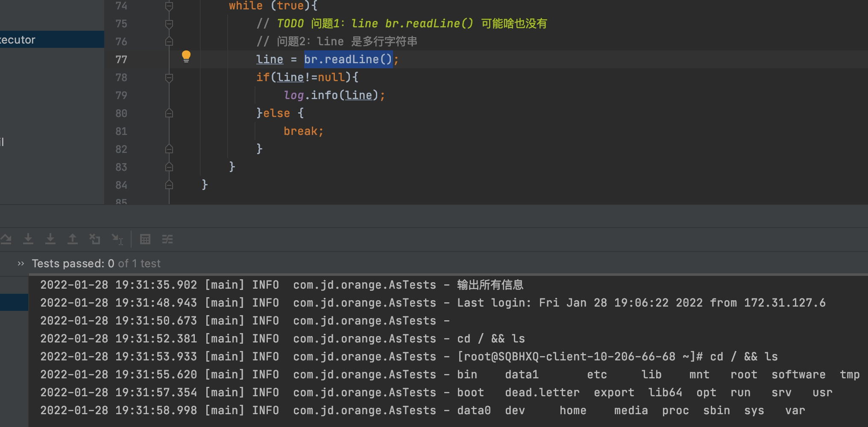Expand the chevron next to Tests passed summary
Viewport: 868px width, 427px height.
20,263
